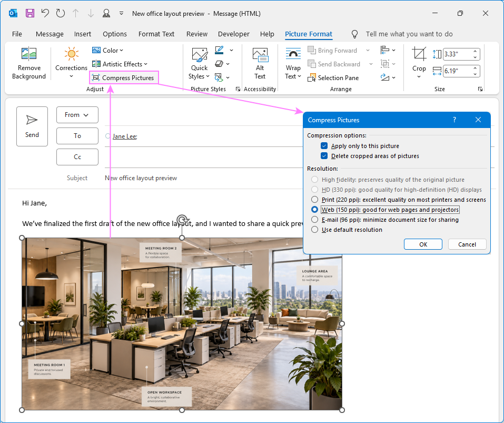Toggle Apply only to this picture checkbox
Screen dimensions: 504x423
(324, 146)
